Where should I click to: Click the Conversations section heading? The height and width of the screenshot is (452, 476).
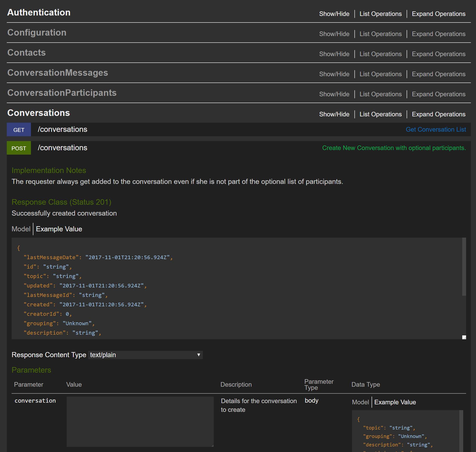point(38,113)
